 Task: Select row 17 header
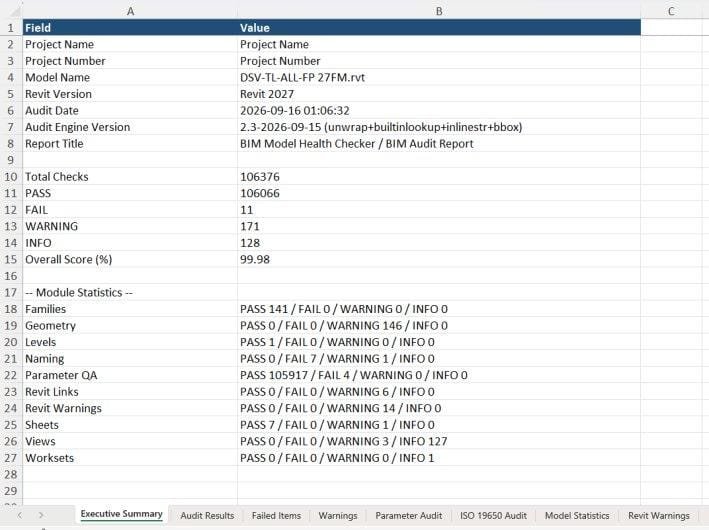[x=11, y=293]
